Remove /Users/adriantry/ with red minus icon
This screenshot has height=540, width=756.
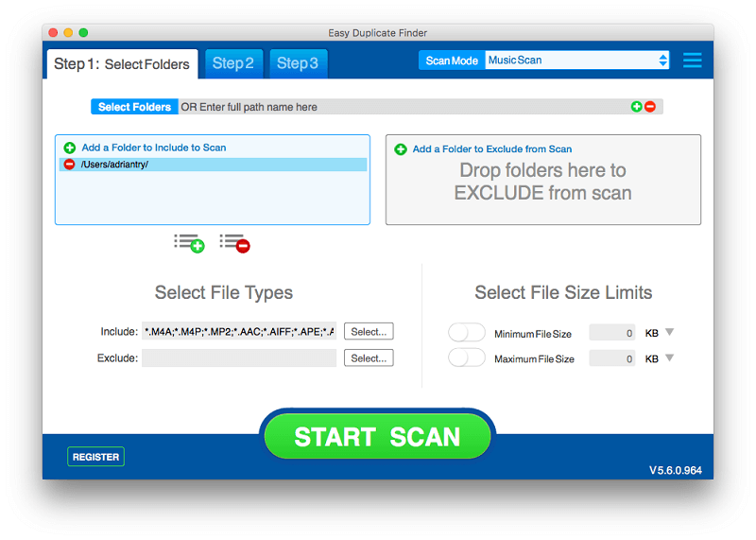point(69,165)
